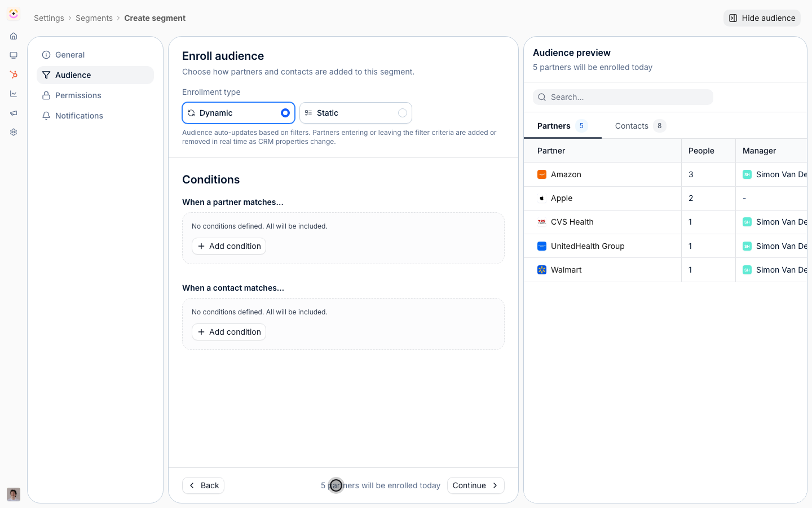Switch to the Partners tab
This screenshot has width=812, height=508.
(x=562, y=126)
